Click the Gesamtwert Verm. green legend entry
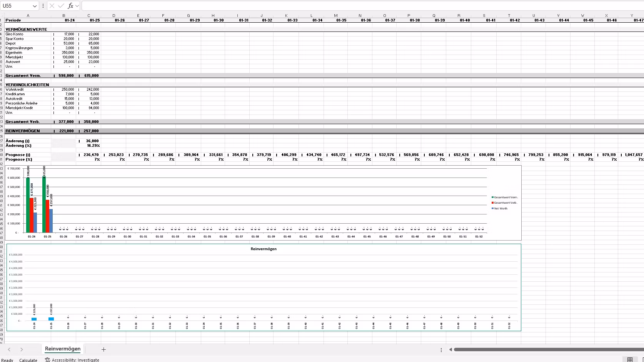The height and width of the screenshot is (362, 644). click(506, 197)
